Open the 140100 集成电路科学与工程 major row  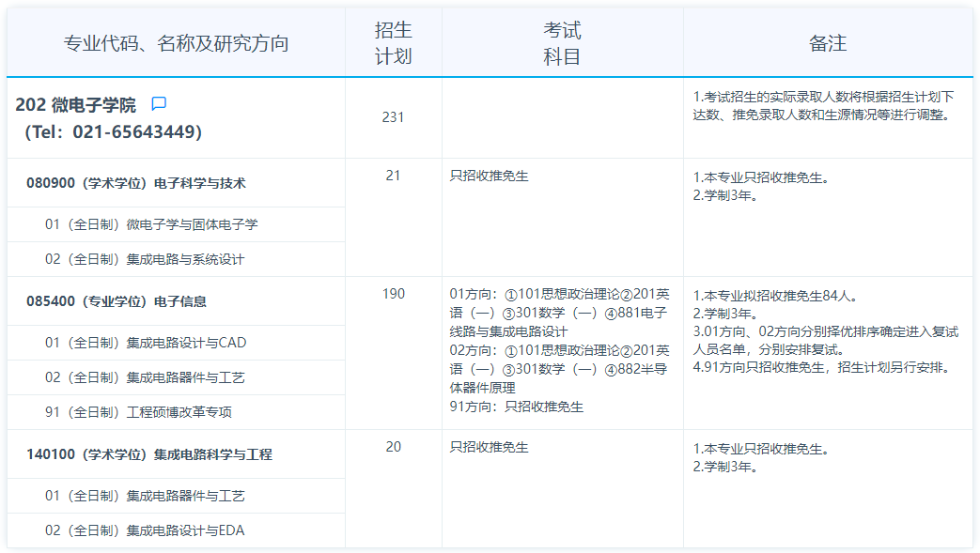click(x=149, y=454)
